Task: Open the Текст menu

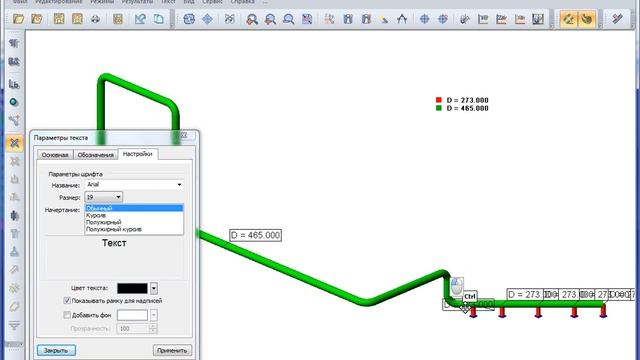Action: (x=168, y=2)
